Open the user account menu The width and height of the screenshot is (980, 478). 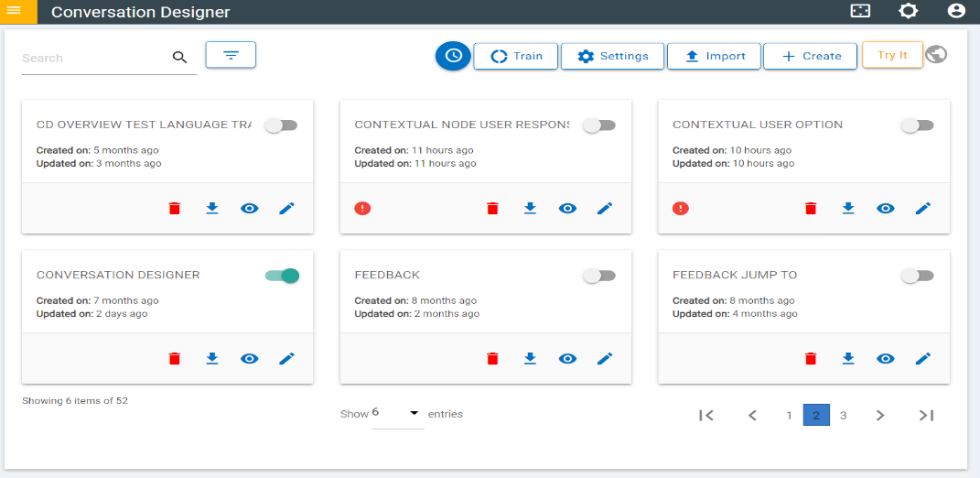coord(956,11)
